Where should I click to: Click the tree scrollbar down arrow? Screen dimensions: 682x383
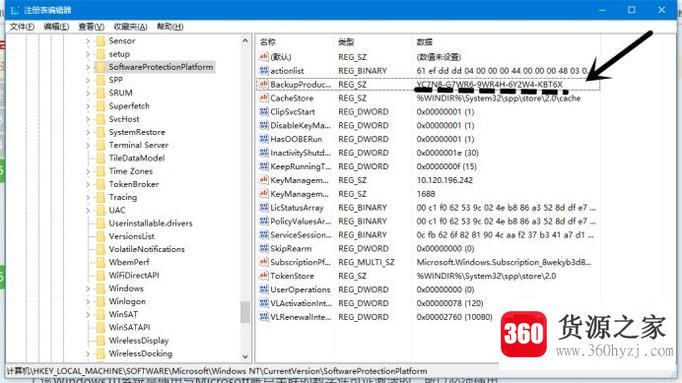[245, 356]
